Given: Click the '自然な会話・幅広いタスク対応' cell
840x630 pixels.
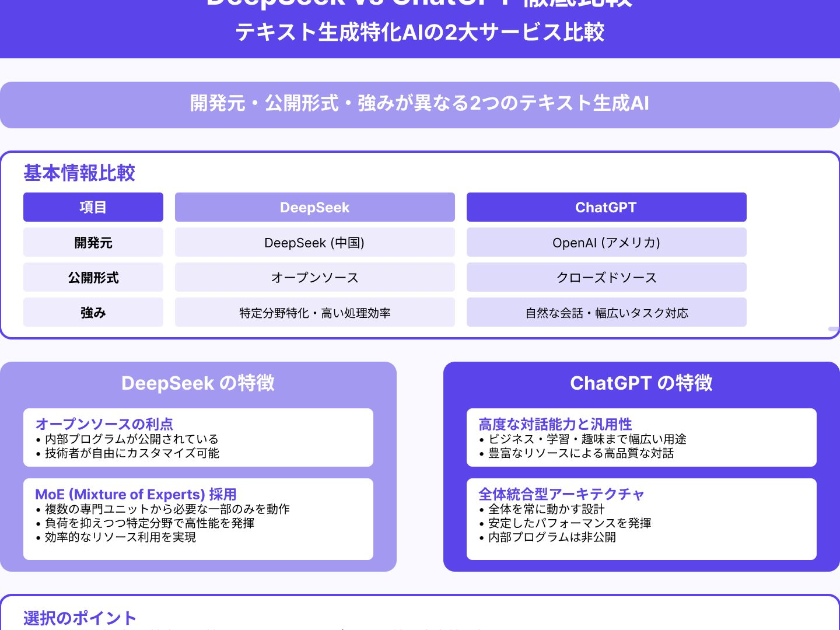Looking at the screenshot, I should pos(607,312).
